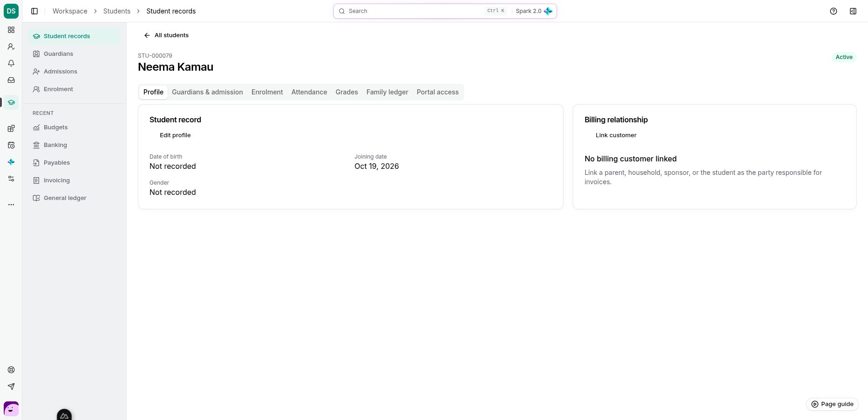Open recent Budgets item

coord(74,127)
